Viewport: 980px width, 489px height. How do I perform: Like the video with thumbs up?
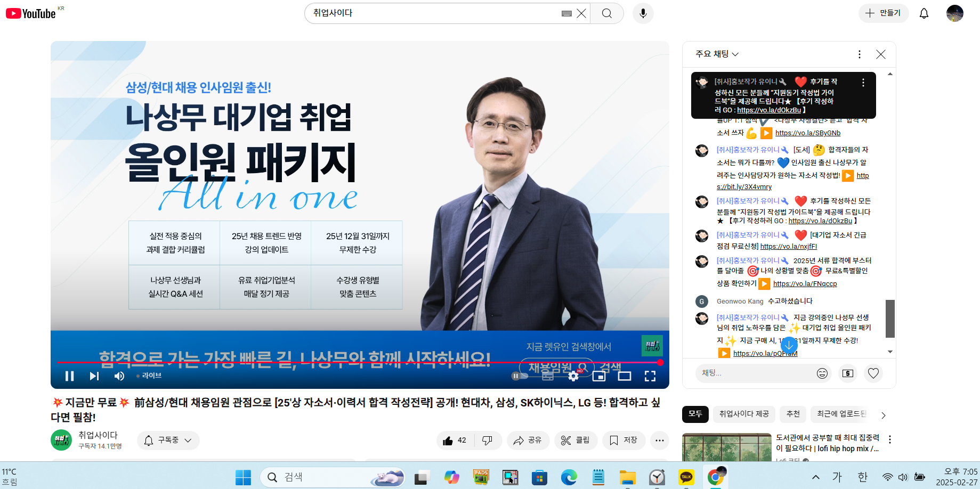(x=455, y=441)
